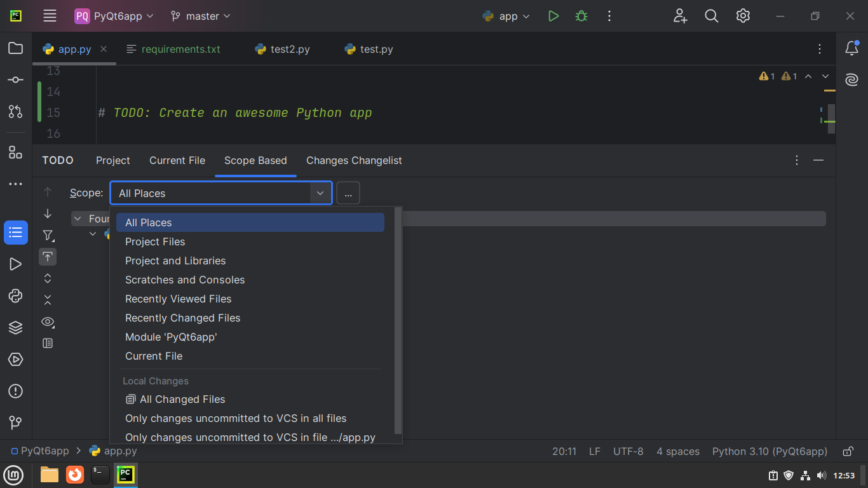Select All Changed Files scope
Screen dimensions: 868x488
click(x=250, y=399)
